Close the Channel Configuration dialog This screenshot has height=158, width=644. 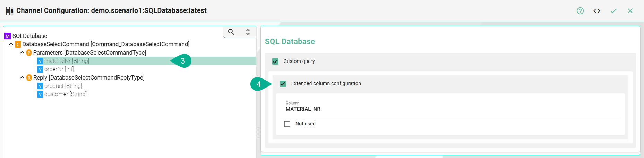[x=630, y=11]
